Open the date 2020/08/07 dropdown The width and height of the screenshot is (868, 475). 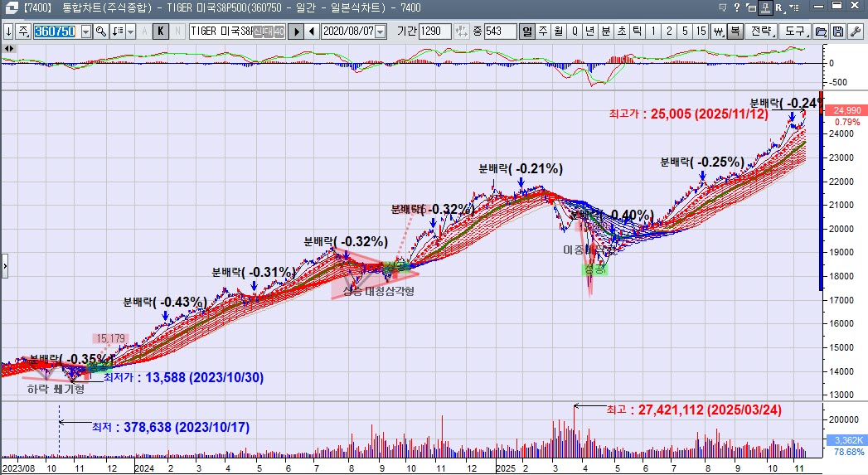coord(381,32)
